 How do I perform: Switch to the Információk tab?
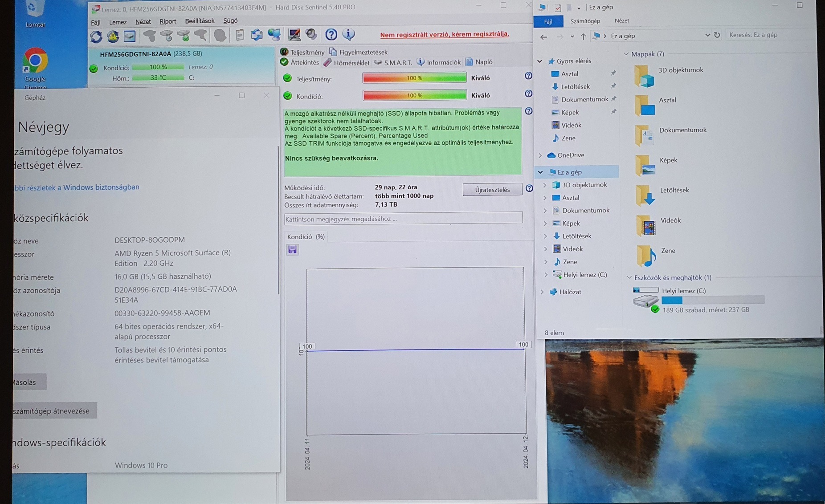tap(439, 62)
